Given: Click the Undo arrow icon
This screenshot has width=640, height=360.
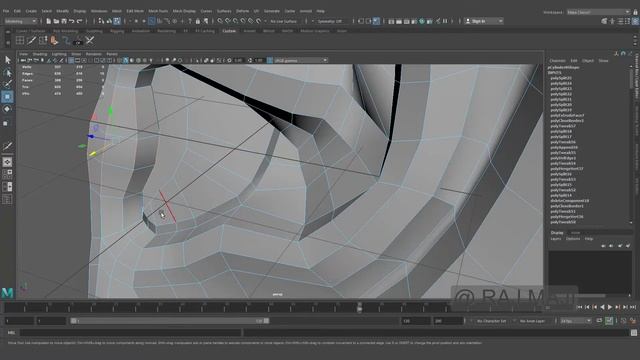Looking at the screenshot, I should pyautogui.click(x=72, y=21).
